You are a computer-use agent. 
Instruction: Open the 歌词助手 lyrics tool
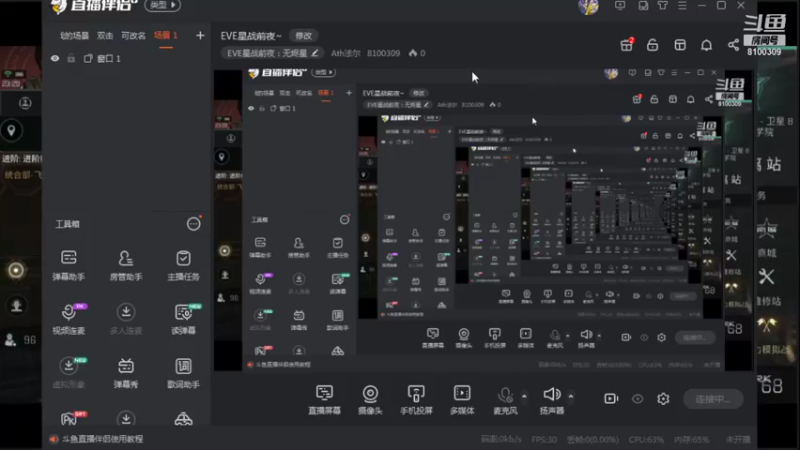coord(183,373)
